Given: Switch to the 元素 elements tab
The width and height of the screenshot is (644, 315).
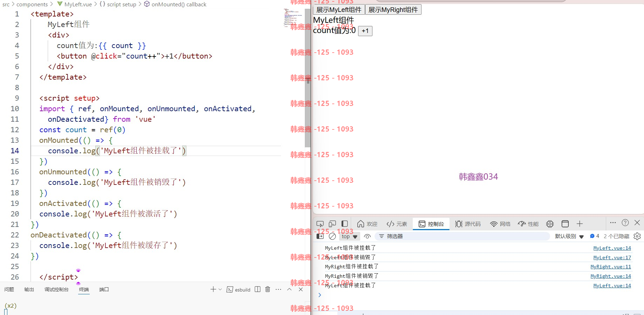Looking at the screenshot, I should pos(397,224).
